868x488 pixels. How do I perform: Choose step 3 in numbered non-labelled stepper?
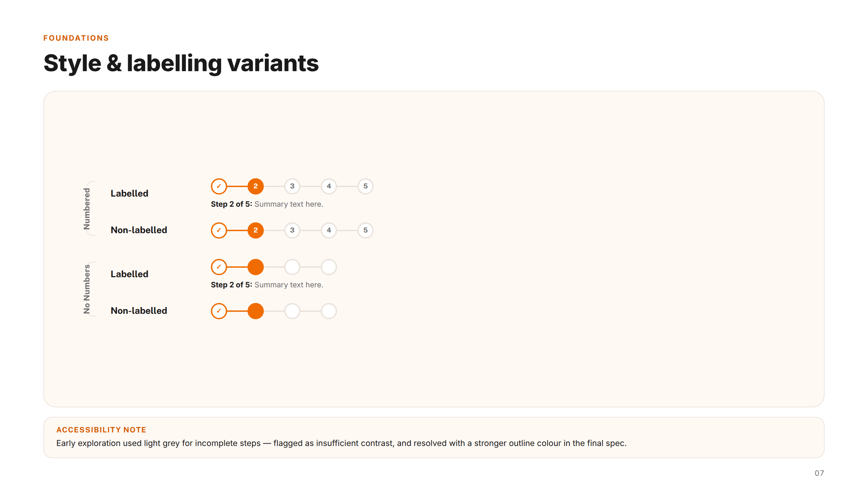coord(292,230)
